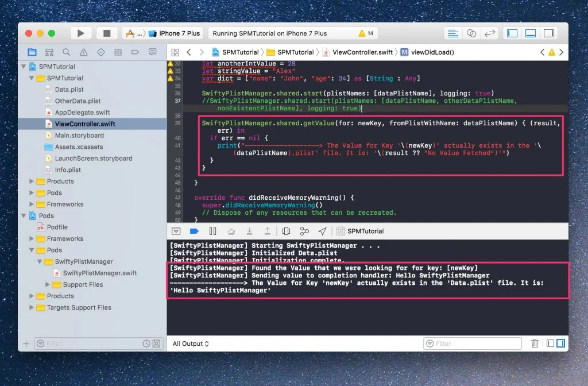Viewport: 588px width, 386px height.
Task: Select the Standard editor icon
Action: pos(453,33)
